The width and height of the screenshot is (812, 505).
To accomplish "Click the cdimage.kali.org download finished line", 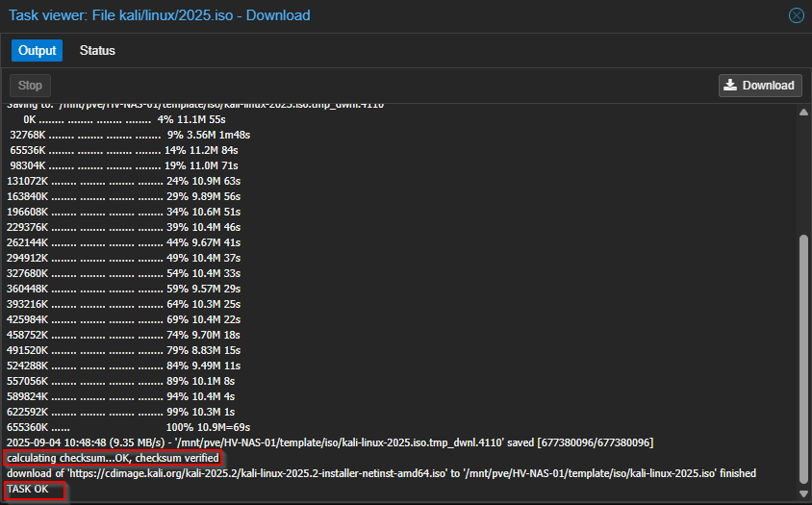I will (x=381, y=473).
